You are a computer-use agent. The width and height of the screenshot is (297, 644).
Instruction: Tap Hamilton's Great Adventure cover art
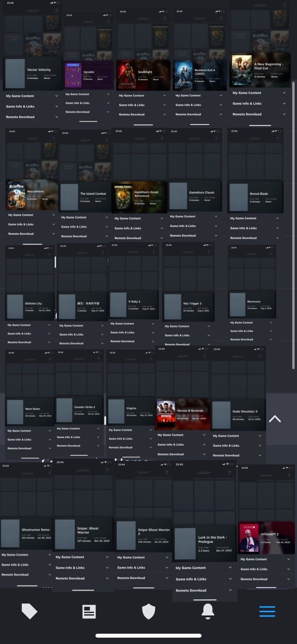coord(122,197)
